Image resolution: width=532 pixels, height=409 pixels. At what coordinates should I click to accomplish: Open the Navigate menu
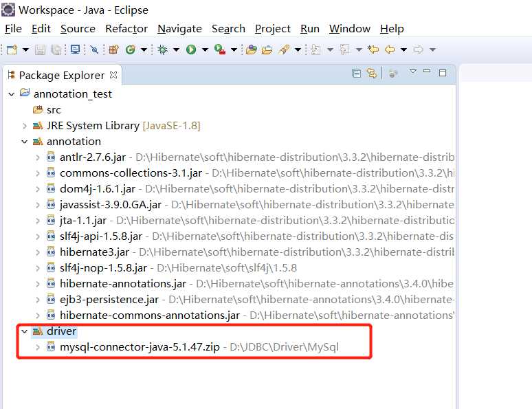tap(179, 29)
